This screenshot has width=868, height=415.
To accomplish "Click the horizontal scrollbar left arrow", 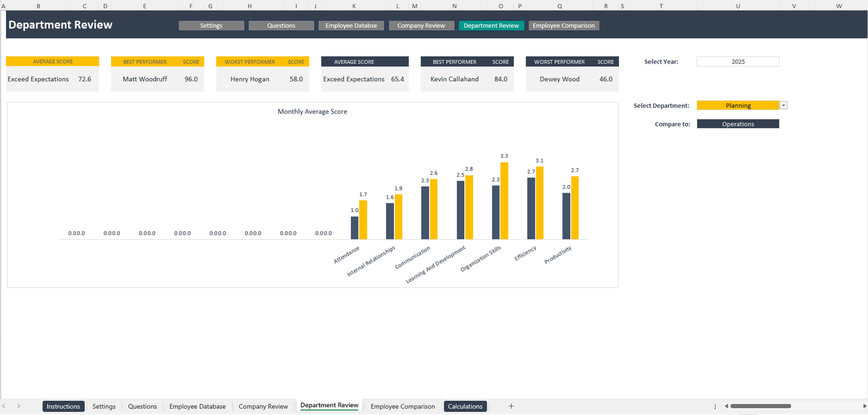I will tap(726, 406).
